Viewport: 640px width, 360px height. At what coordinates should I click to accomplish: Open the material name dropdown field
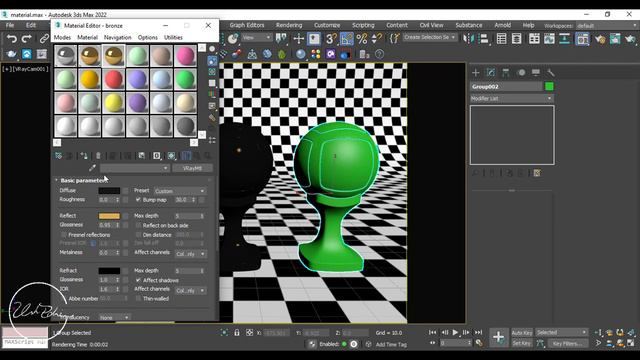134,168
